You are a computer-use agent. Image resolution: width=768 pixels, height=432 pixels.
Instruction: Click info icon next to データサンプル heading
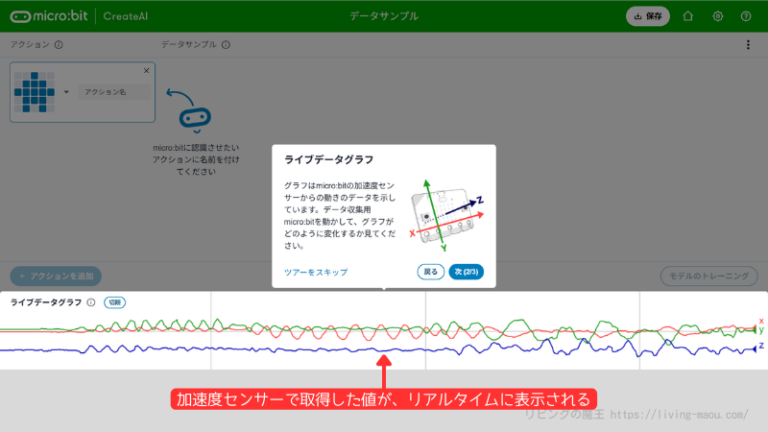[x=226, y=45]
